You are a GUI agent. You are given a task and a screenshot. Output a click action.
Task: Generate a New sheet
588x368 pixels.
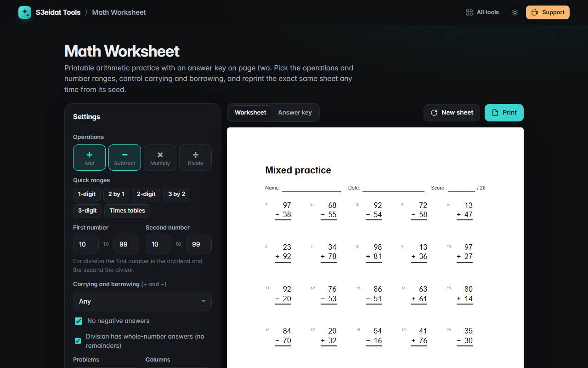452,113
